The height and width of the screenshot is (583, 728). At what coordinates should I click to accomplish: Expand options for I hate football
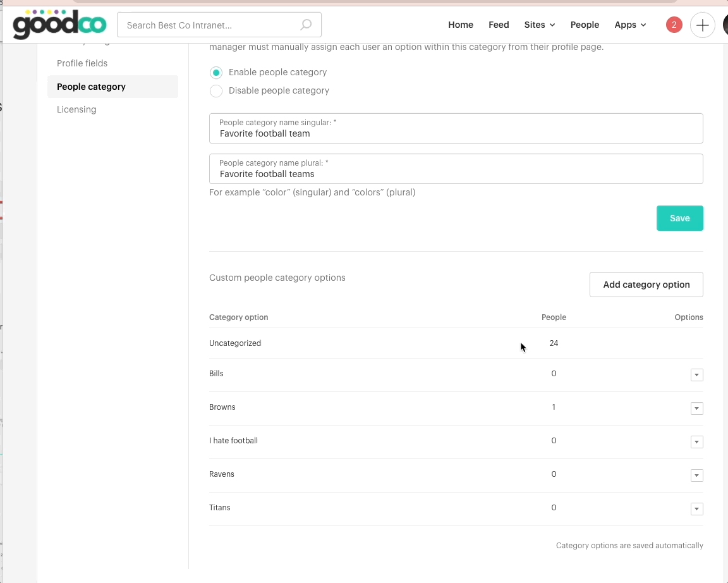[x=696, y=442]
